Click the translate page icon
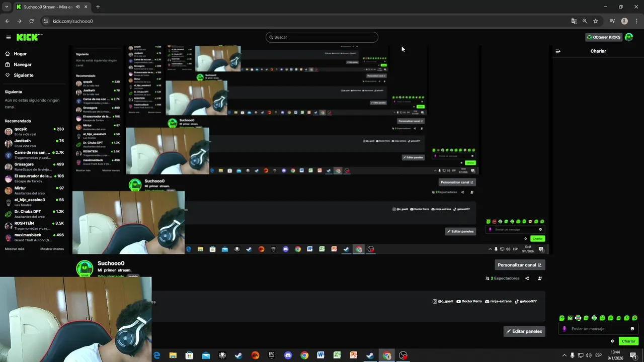This screenshot has width=644, height=362. pyautogui.click(x=574, y=21)
